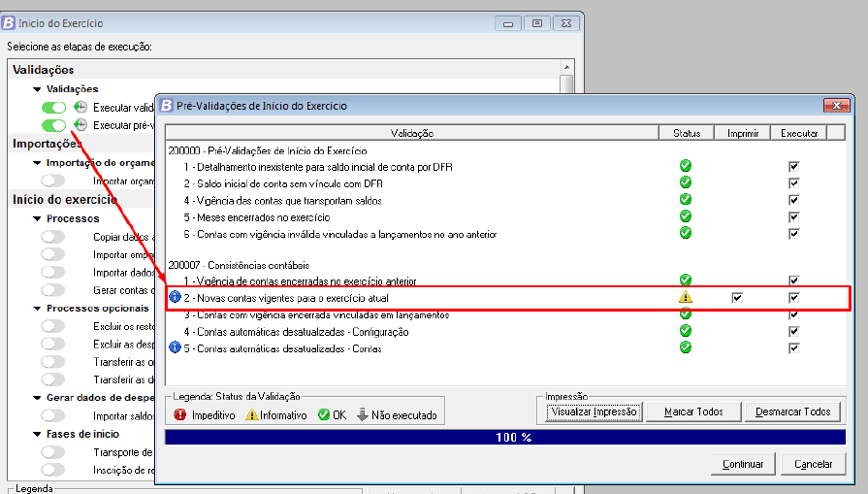
Task: Click the Impeditivo red legend icon
Action: [x=180, y=414]
